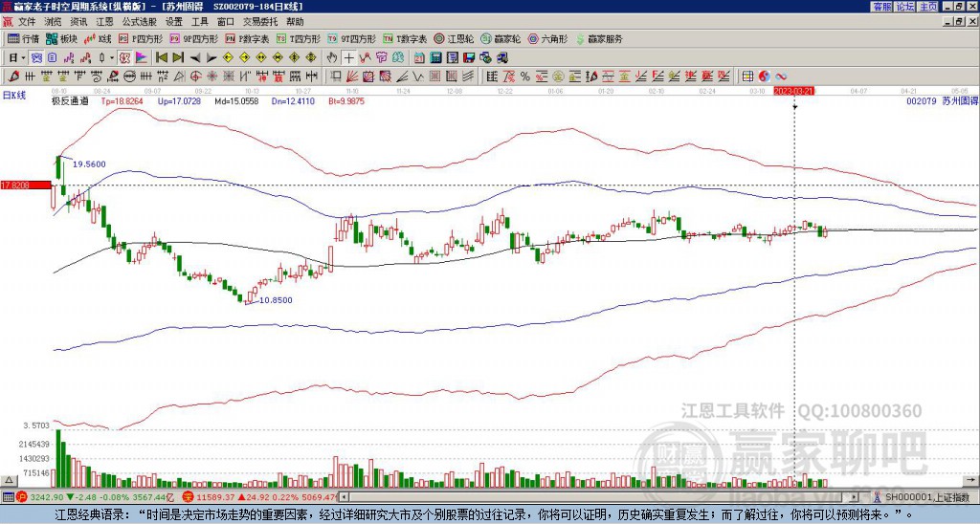Open the 江恩轮 Gann wheel tool
980x524 pixels.
pyautogui.click(x=459, y=39)
